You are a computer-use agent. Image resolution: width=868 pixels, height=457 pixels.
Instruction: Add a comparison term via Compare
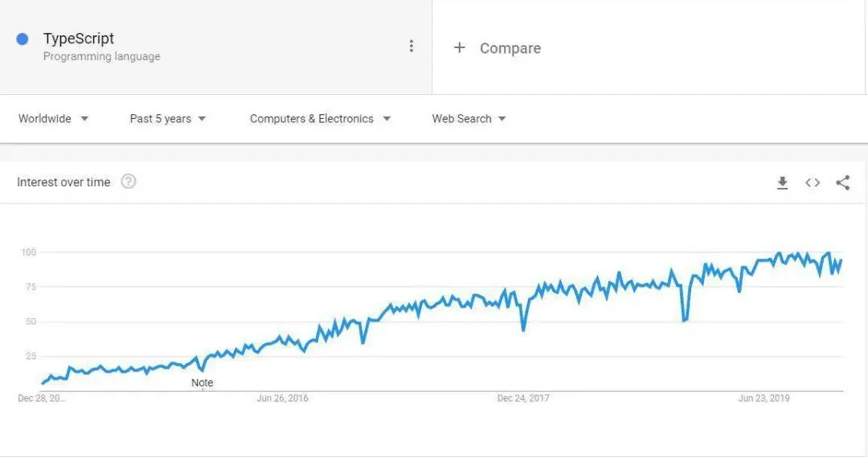[x=510, y=48]
